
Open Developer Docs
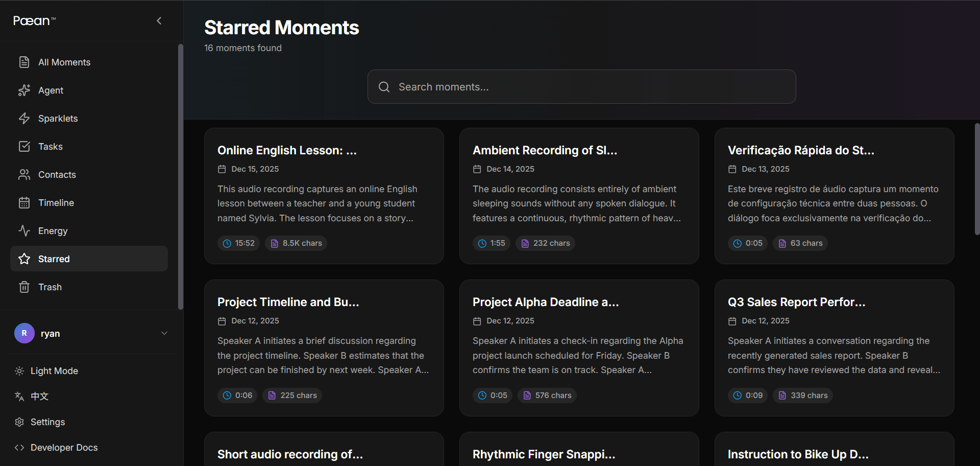(x=63, y=447)
